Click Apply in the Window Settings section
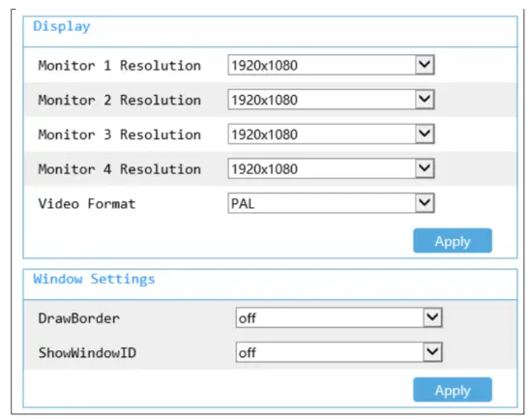Viewport: 532px width, 420px height. 453,390
